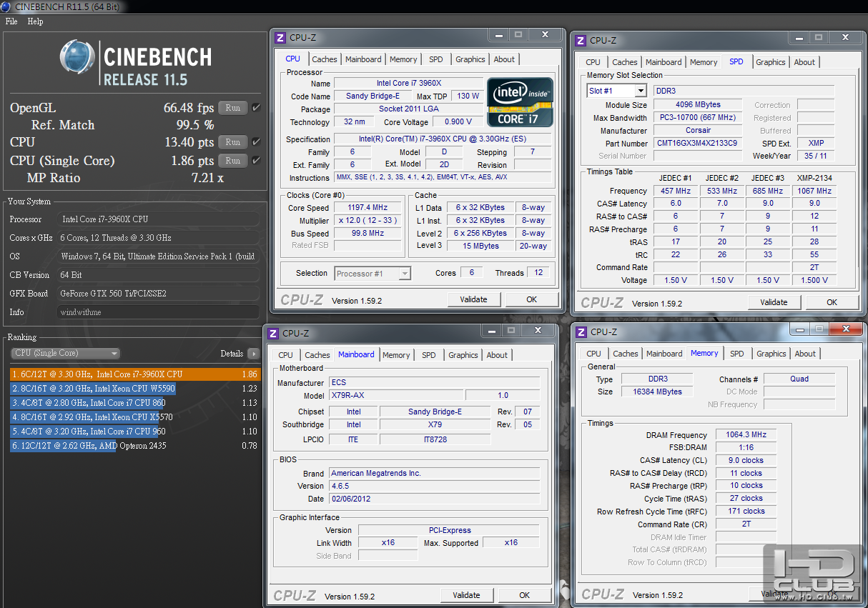Open About tab in CPU-Z SPD window
The image size is (868, 608).
(x=804, y=62)
